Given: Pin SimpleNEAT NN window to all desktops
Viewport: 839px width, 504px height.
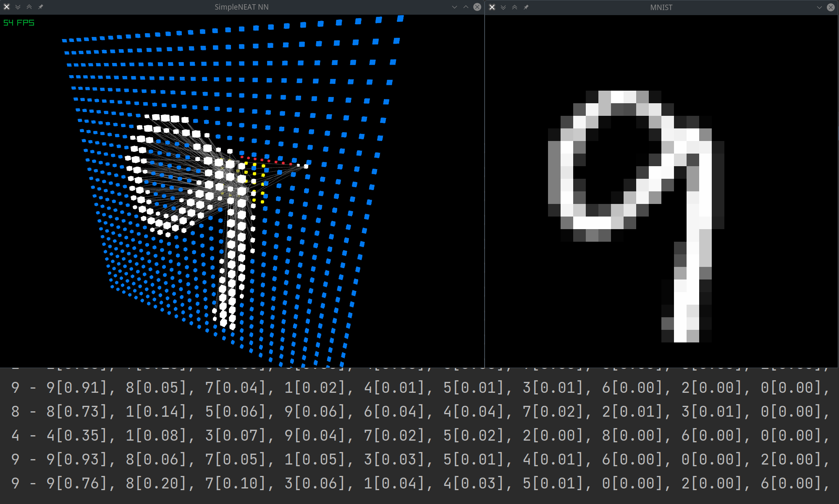Looking at the screenshot, I should [x=41, y=7].
